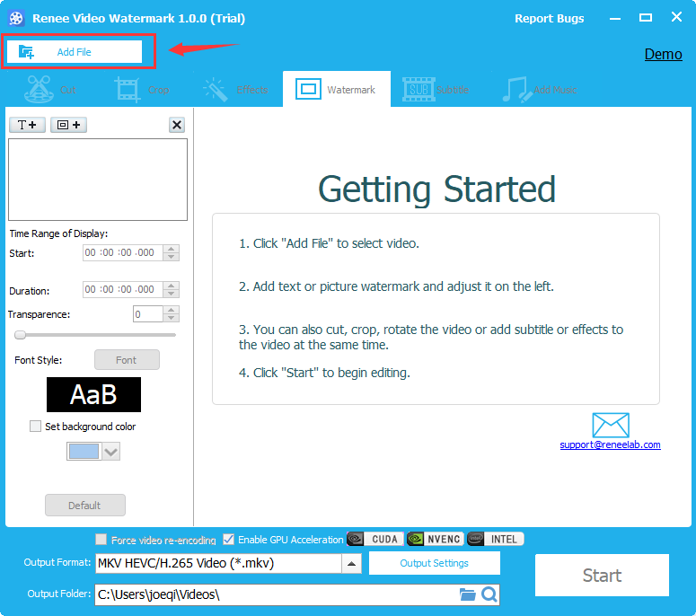696x616 pixels.
Task: Click the add picture watermark icon
Action: (x=68, y=125)
